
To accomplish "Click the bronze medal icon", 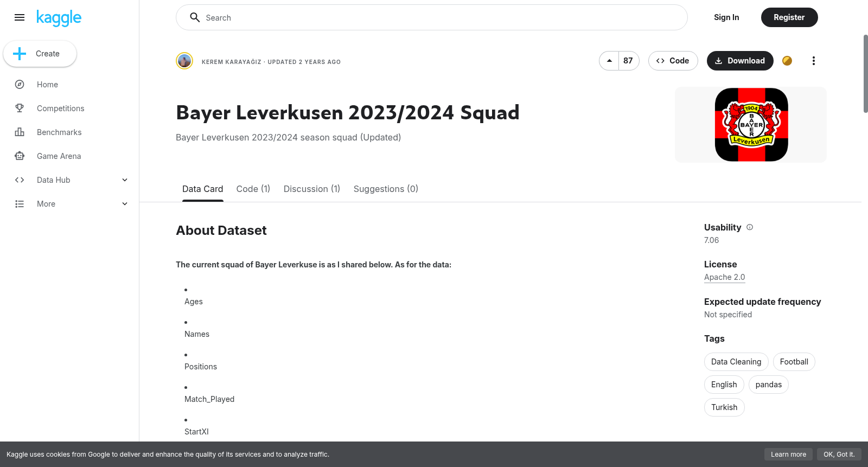I will [x=787, y=61].
